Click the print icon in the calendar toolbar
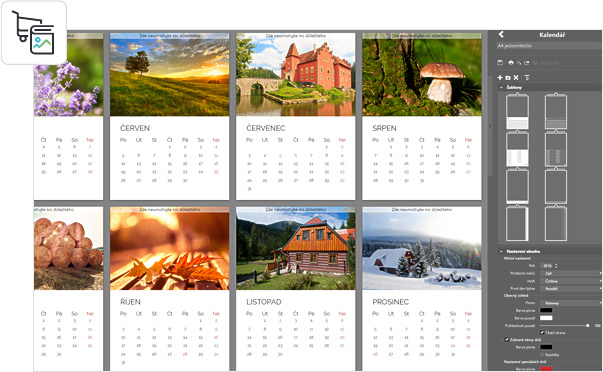 (x=511, y=62)
